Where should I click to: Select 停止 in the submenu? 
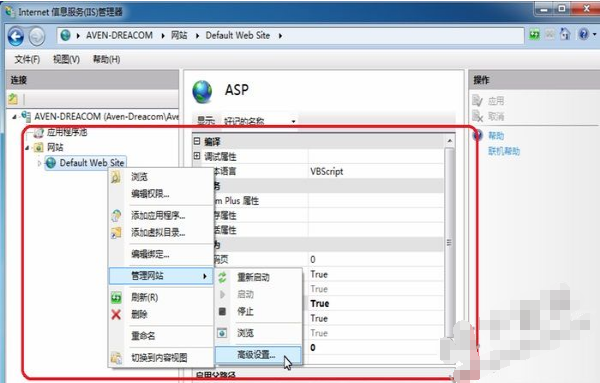(245, 311)
